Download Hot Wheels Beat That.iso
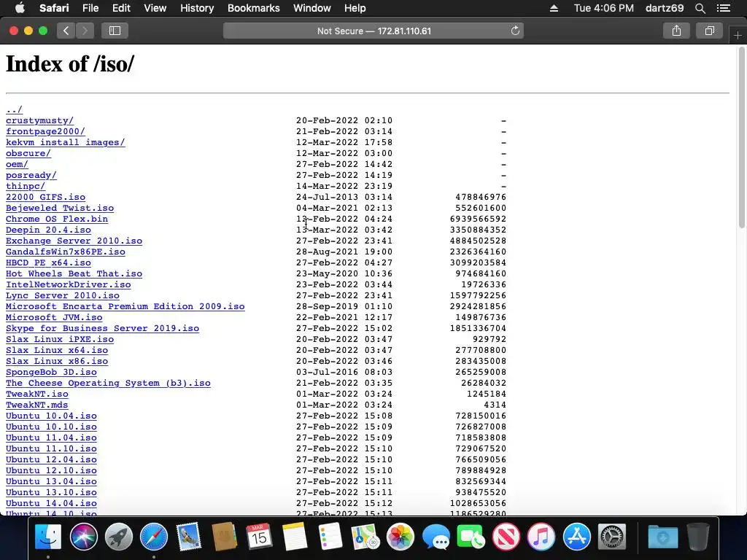 (x=74, y=274)
